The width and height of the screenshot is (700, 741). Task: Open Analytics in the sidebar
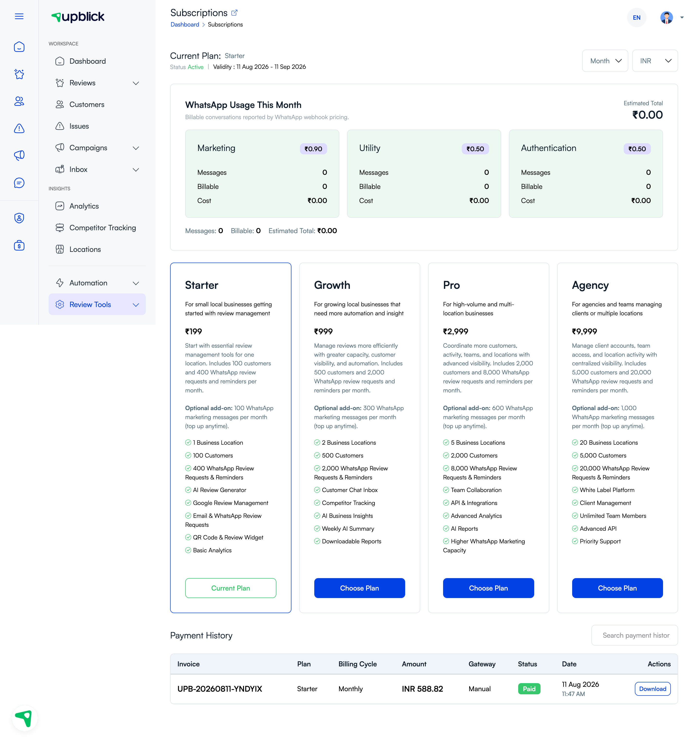pos(97,206)
